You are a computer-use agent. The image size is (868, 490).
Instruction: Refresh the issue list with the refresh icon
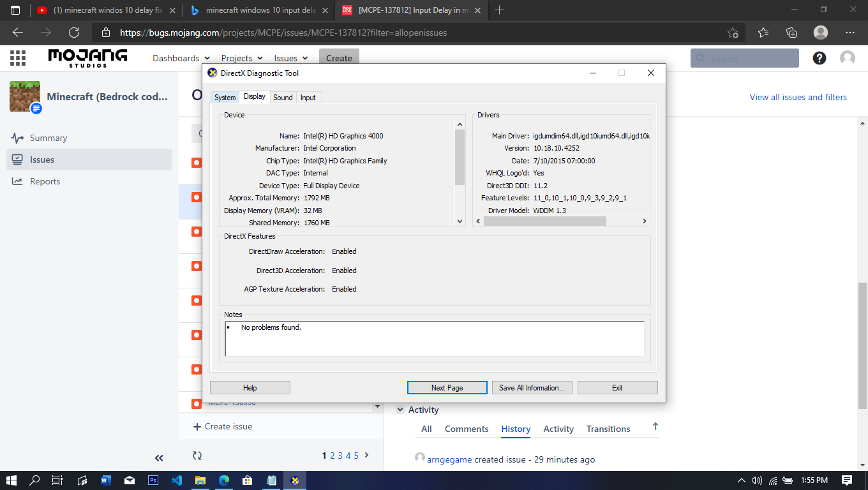[197, 456]
